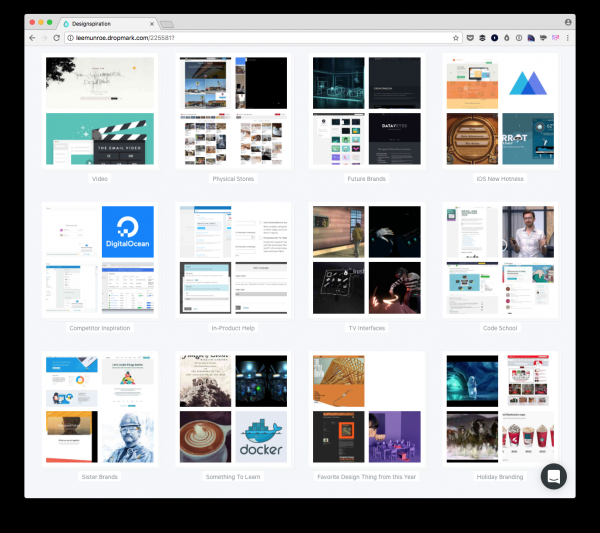Open a new tab next to DesignInspiration
Viewport: 600px width, 533px height.
click(x=166, y=23)
